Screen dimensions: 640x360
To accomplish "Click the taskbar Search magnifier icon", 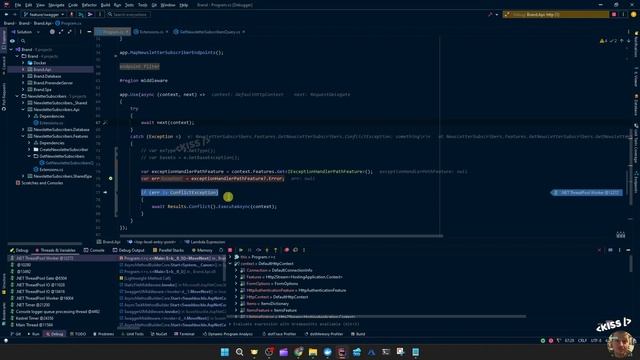I will 240,352.
